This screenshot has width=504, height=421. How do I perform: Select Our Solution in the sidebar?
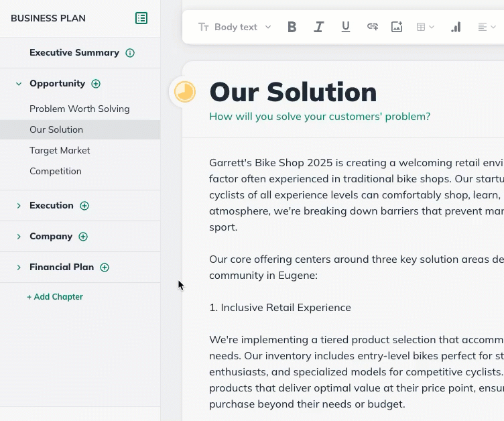click(x=80, y=129)
